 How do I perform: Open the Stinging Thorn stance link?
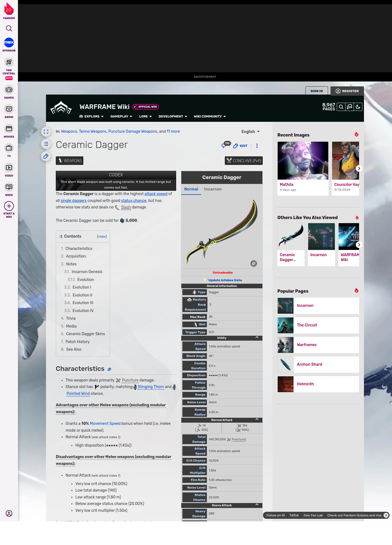pyautogui.click(x=151, y=387)
